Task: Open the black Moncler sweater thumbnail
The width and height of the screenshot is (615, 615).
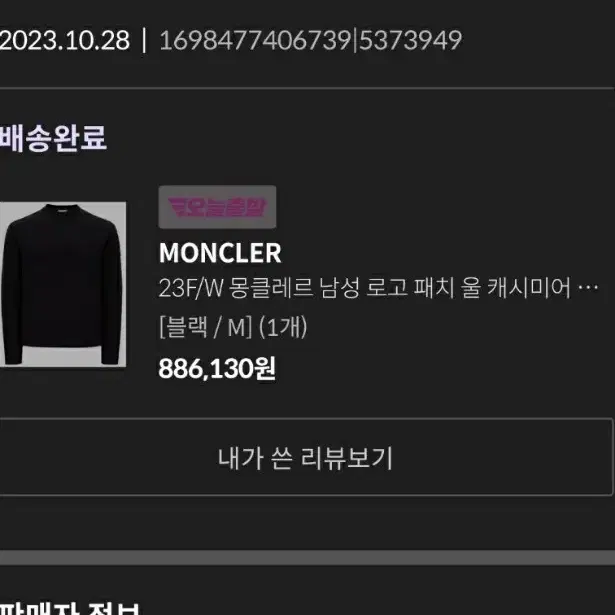Action: (63, 284)
